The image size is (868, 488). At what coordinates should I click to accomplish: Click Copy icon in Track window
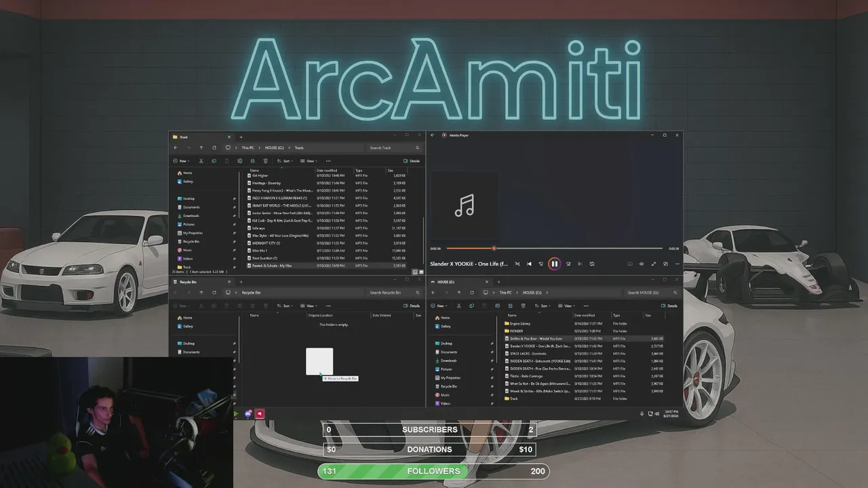(214, 161)
